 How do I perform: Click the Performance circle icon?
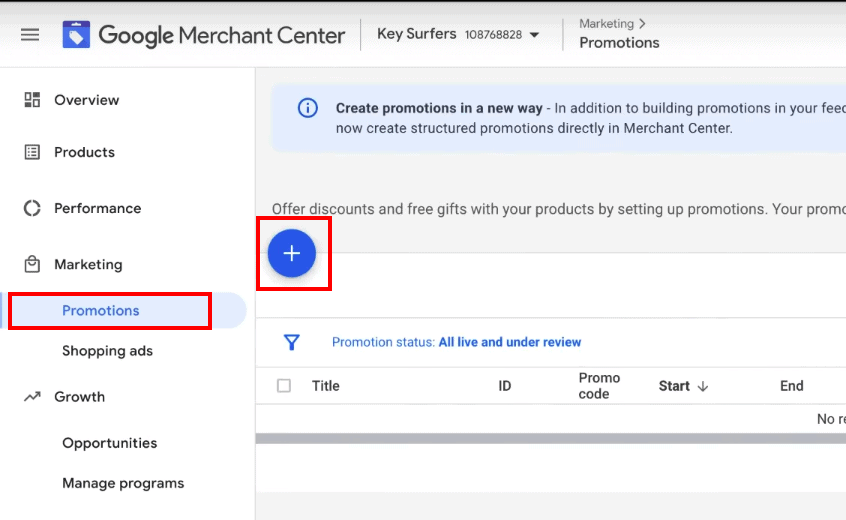[32, 208]
